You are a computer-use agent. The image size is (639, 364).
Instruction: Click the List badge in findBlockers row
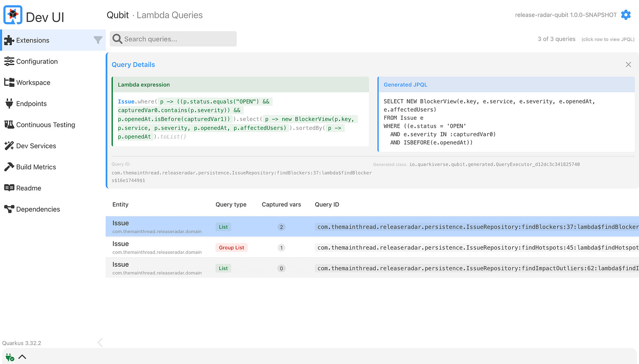coord(223,227)
